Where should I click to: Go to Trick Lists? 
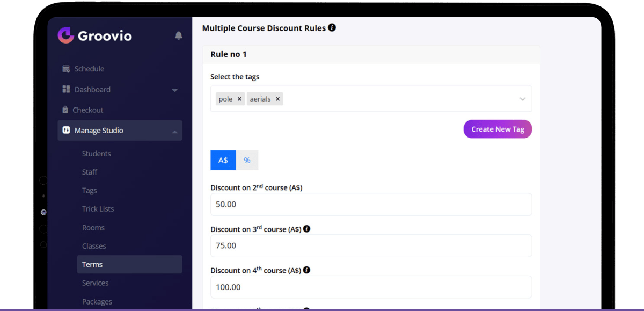click(98, 209)
